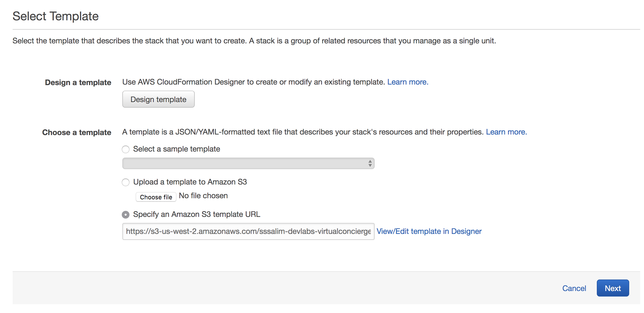
Task: Focus the S3 template URL text field
Action: tap(248, 231)
